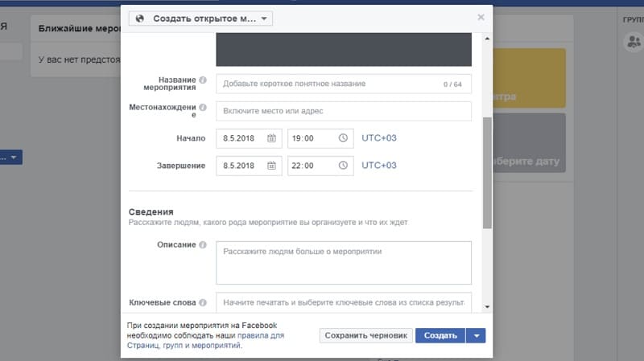Click the info icon beside Местонахождение label
This screenshot has width=644, height=361.
203,106
